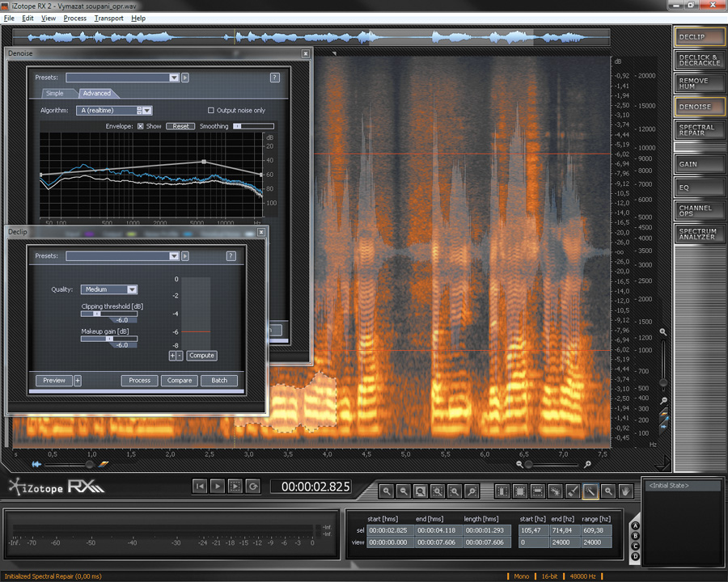728x582 pixels.
Task: Select the Zoom In tool in bottom toolbar
Action: [x=386, y=491]
